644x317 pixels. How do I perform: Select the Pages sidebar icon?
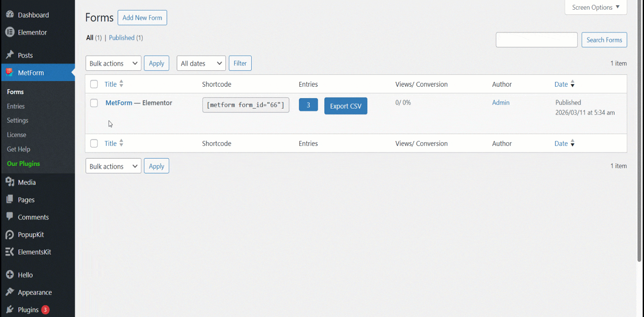coord(10,199)
